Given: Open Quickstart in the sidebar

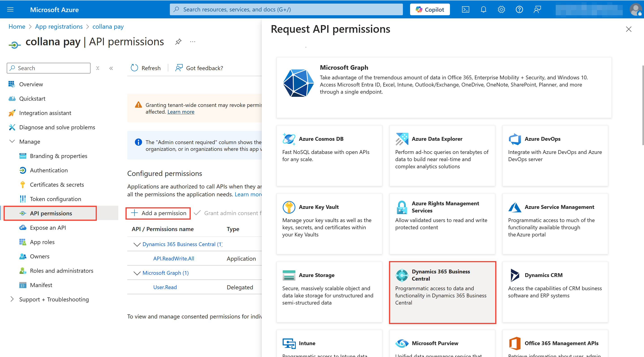Looking at the screenshot, I should coord(32,99).
